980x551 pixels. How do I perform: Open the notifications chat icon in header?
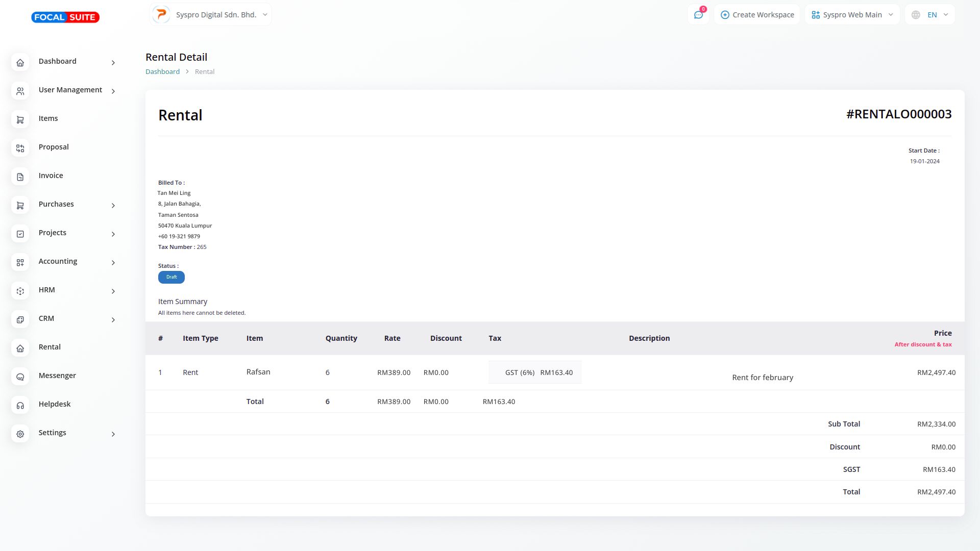[x=698, y=15]
